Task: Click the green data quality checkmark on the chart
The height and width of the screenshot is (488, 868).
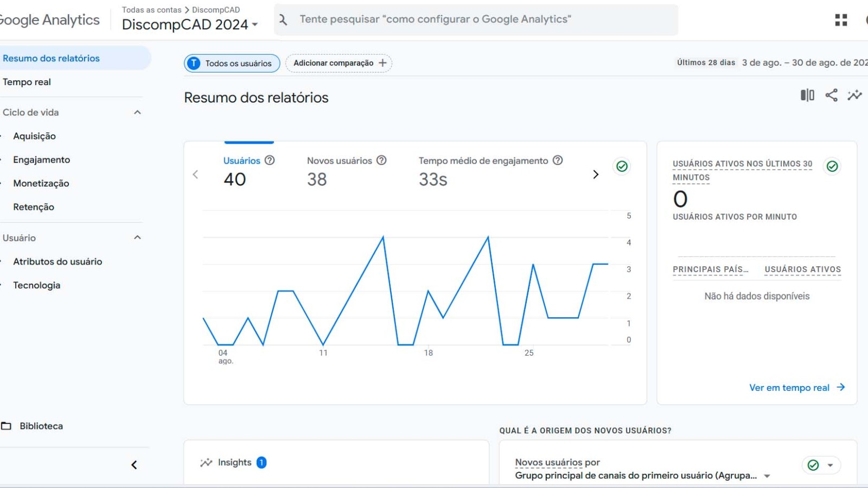Action: [x=622, y=166]
